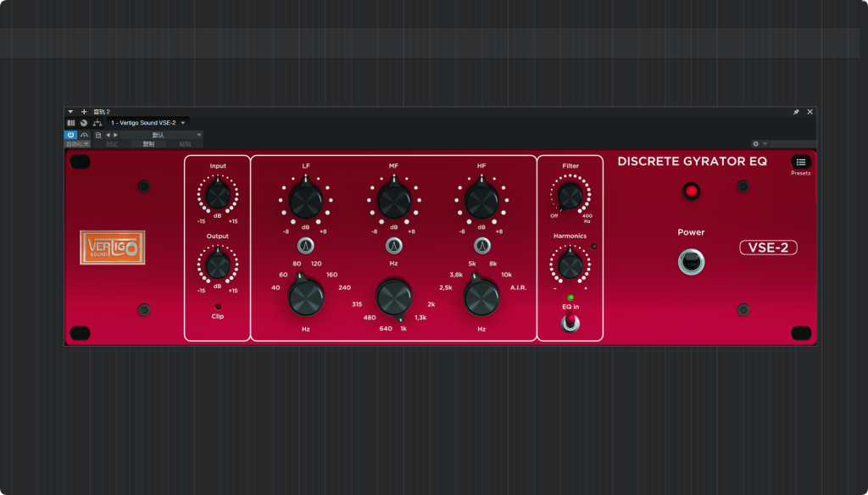This screenshot has height=495, width=868.
Task: Open the preset file icon menu
Action: [98, 135]
